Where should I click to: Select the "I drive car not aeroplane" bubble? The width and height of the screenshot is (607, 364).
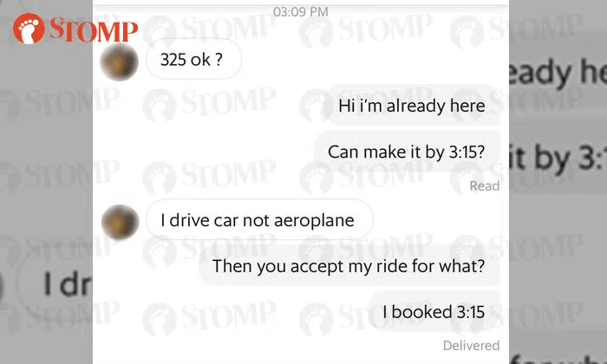258,220
